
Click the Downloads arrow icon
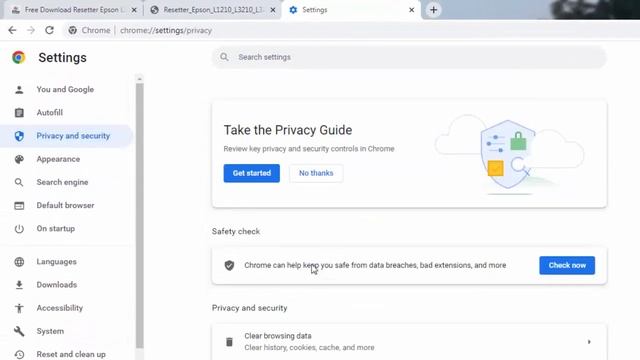point(19,285)
